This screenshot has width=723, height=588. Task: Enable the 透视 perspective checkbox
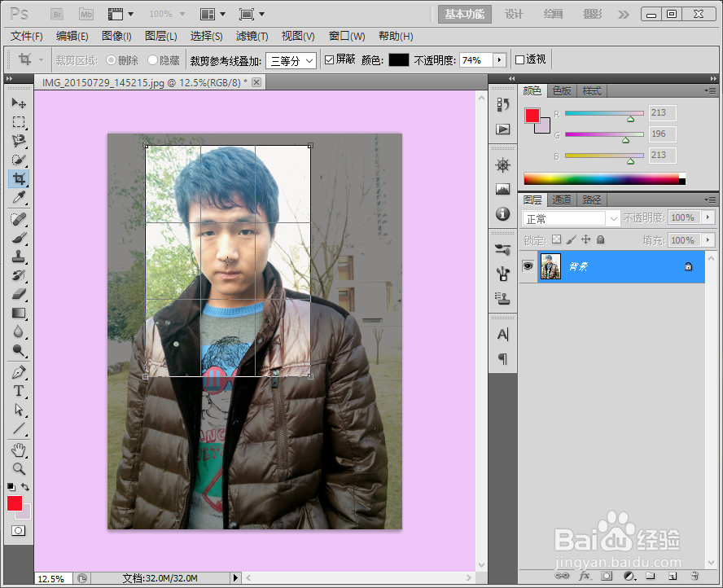tap(519, 60)
